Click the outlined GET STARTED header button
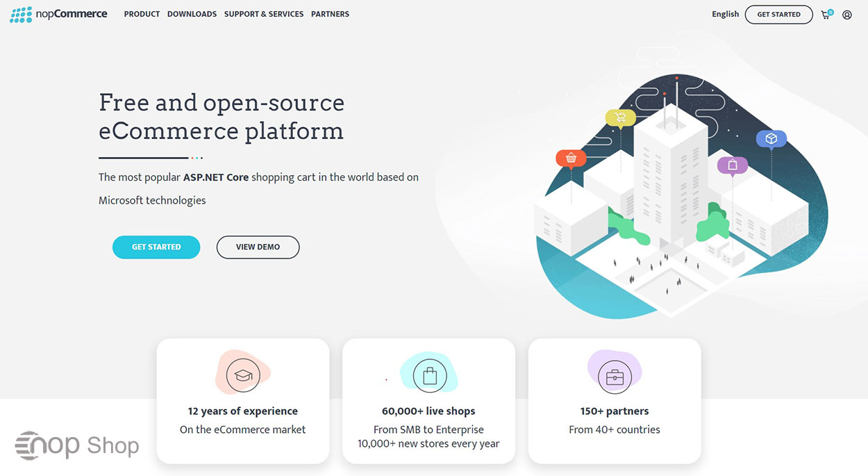Image resolution: width=868 pixels, height=476 pixels. coord(778,15)
